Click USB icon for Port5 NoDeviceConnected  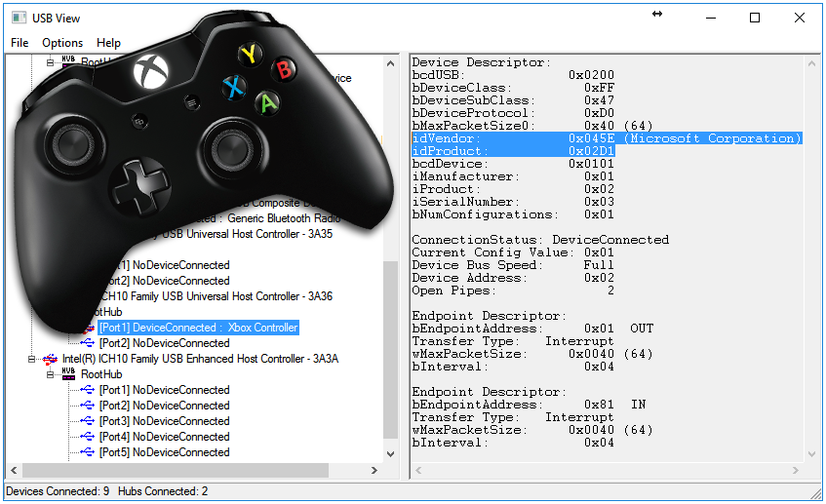pos(88,452)
